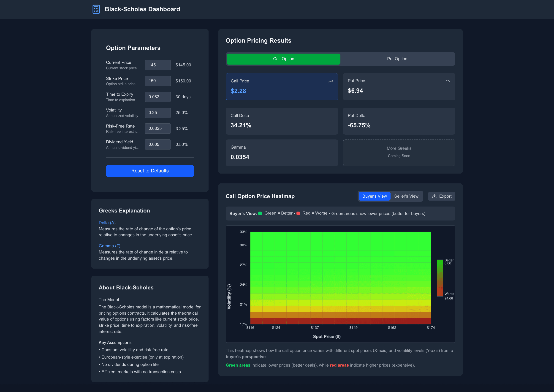The width and height of the screenshot is (554, 392).
Task: Open the Delta (Δ) explanation link
Action: click(x=107, y=223)
